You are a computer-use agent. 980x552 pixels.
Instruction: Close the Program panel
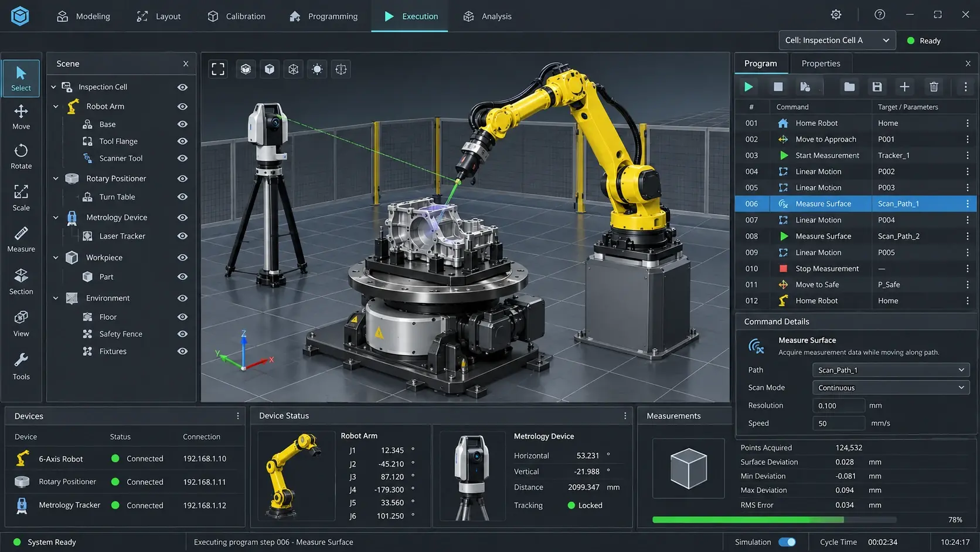[968, 63]
